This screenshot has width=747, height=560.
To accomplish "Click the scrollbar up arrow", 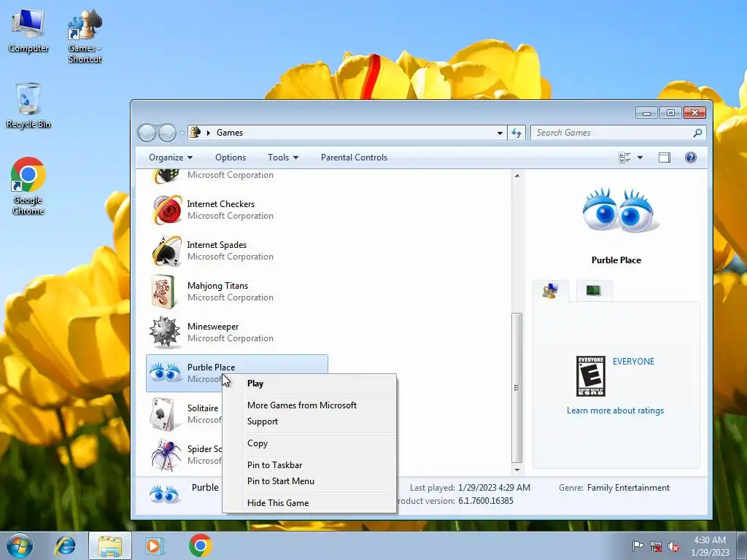I will coord(517,176).
